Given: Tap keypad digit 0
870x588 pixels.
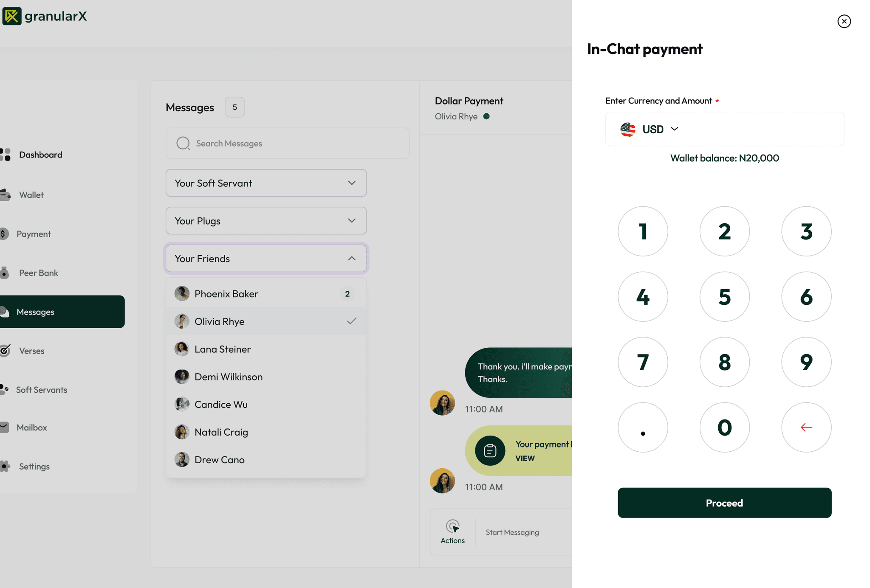Looking at the screenshot, I should 724,427.
